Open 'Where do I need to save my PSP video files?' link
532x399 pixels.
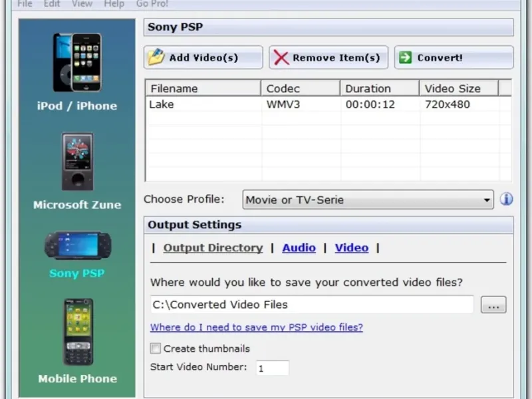257,327
